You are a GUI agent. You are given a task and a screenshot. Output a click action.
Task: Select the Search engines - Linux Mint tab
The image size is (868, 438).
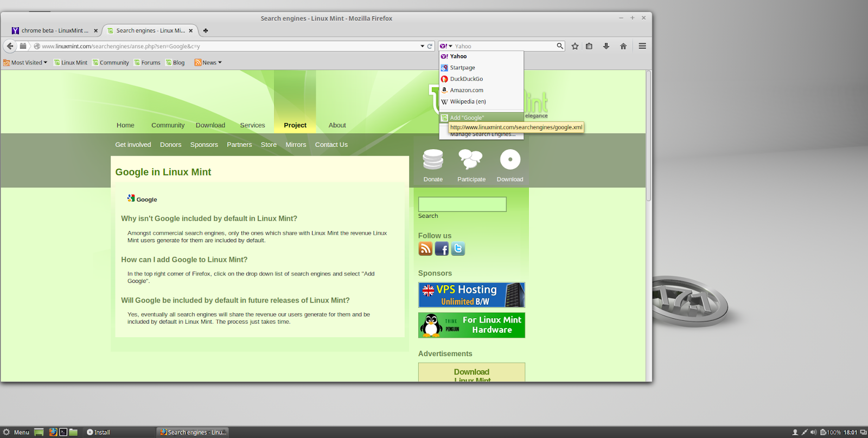point(150,30)
